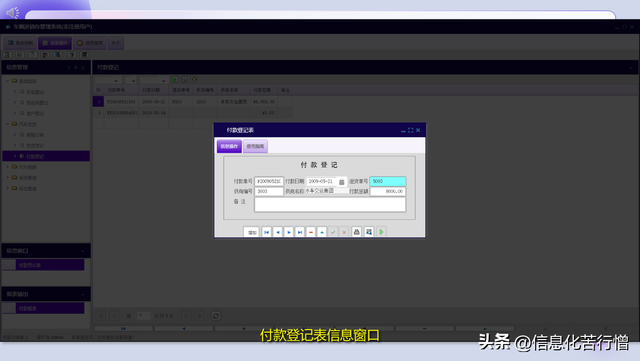Jump to last record in the dialog toolbar

click(300, 232)
